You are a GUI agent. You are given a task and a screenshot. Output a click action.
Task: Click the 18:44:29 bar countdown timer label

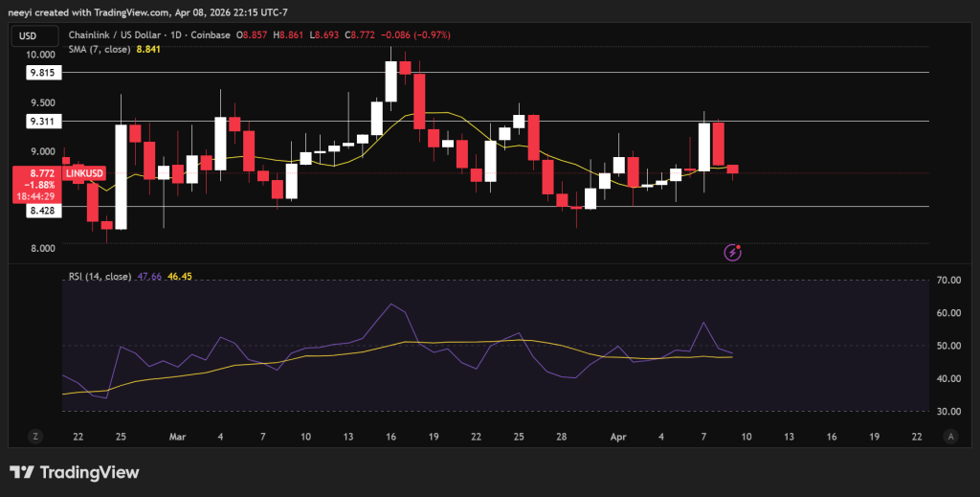click(x=35, y=195)
